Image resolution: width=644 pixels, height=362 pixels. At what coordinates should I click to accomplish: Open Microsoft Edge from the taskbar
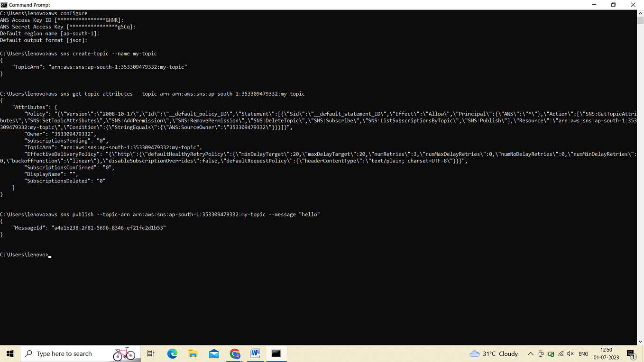(x=172, y=353)
